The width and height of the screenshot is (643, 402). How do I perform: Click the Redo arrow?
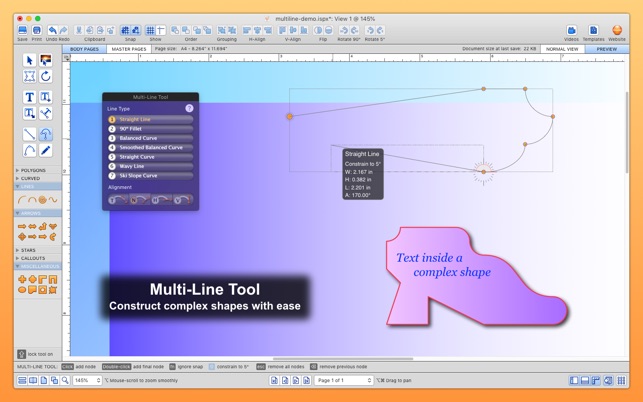[63, 30]
